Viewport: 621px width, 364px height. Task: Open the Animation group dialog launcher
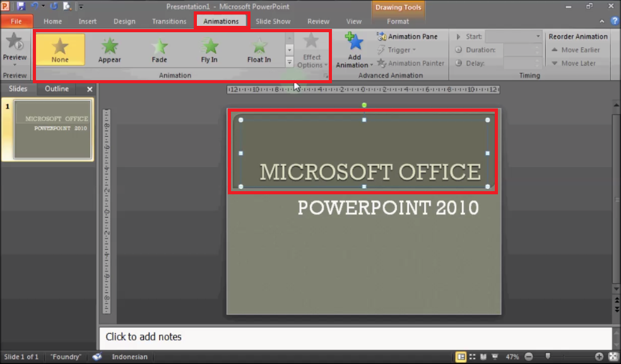pos(326,76)
